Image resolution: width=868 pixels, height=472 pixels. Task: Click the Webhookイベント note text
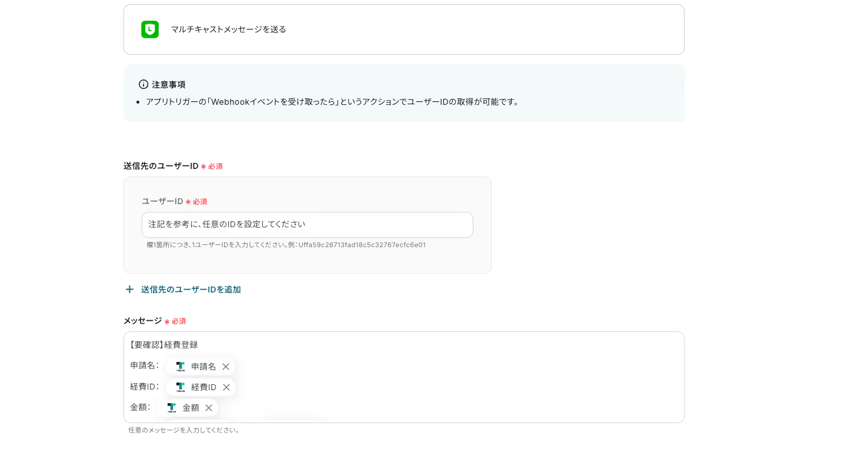(x=333, y=102)
